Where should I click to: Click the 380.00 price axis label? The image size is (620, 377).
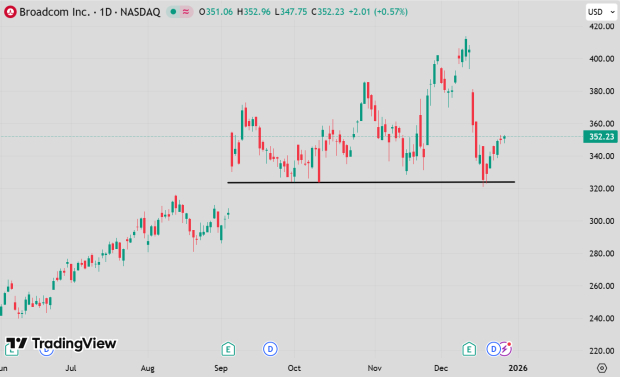click(602, 91)
